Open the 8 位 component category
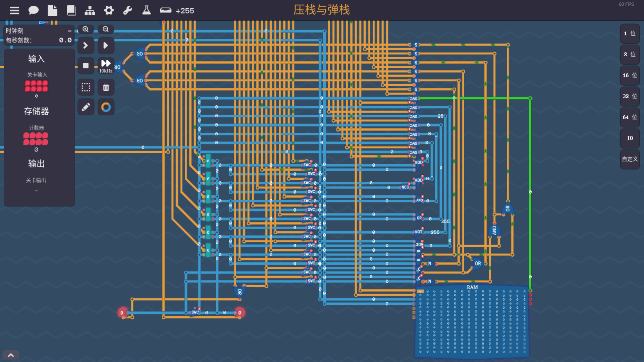Image resolution: width=644 pixels, height=362 pixels. tap(630, 54)
